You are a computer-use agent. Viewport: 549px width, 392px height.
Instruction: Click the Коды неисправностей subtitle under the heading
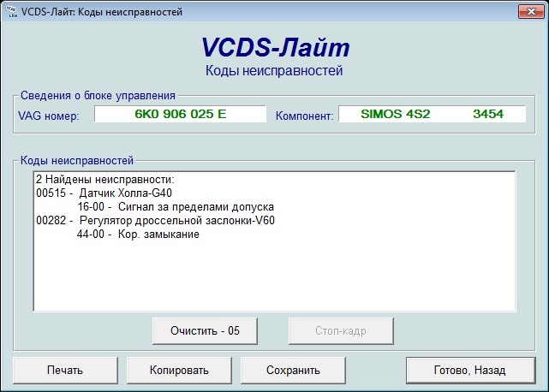coord(274,71)
